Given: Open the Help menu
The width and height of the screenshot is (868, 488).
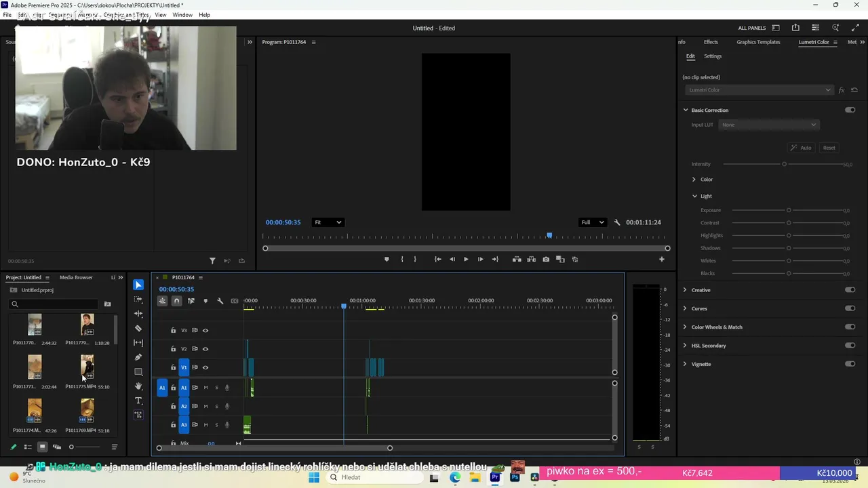Looking at the screenshot, I should click(204, 15).
